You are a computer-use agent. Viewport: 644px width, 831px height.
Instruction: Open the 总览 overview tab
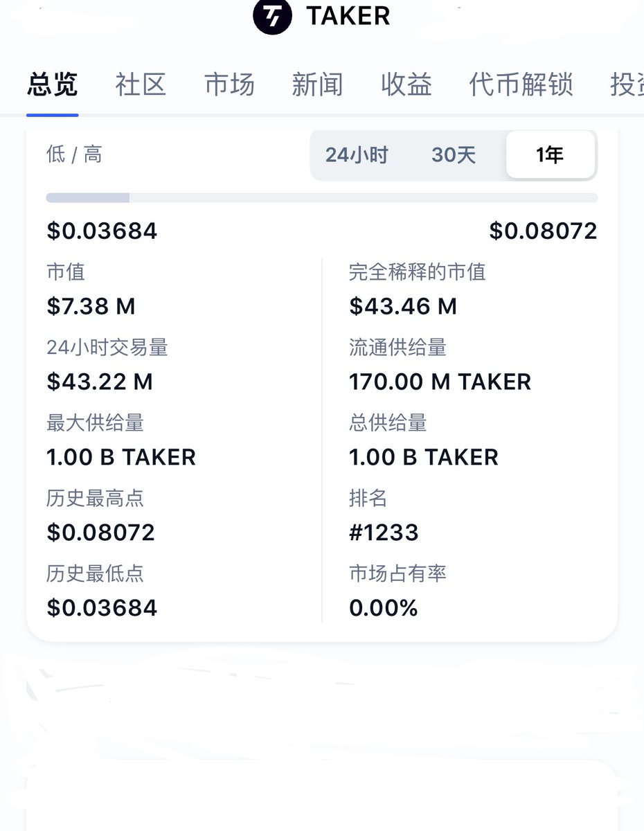coord(52,85)
